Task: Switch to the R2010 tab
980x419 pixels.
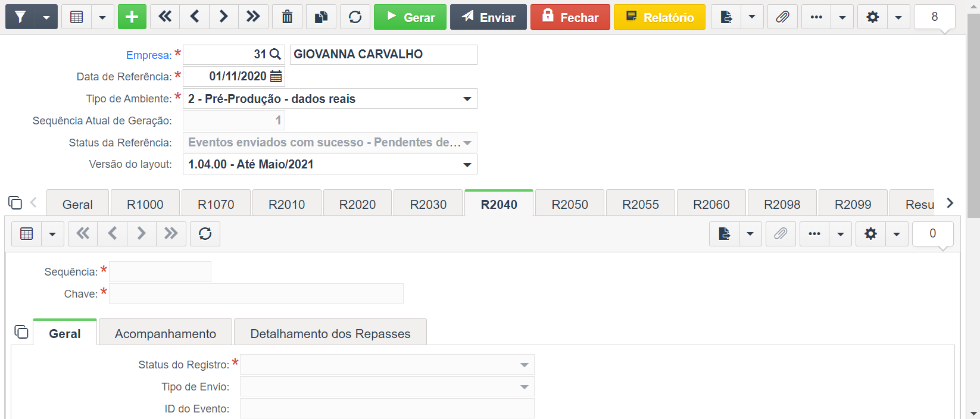Action: pos(286,204)
